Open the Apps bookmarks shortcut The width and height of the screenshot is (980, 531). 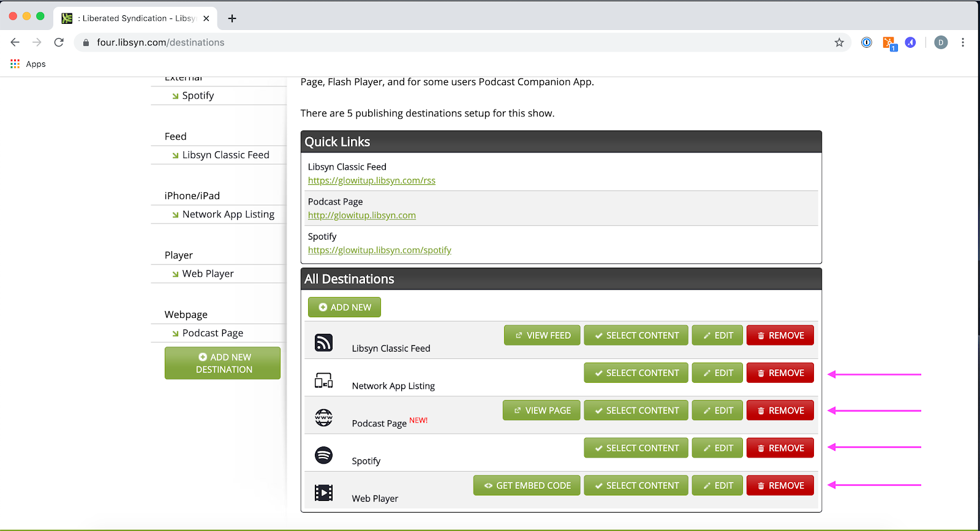[28, 64]
